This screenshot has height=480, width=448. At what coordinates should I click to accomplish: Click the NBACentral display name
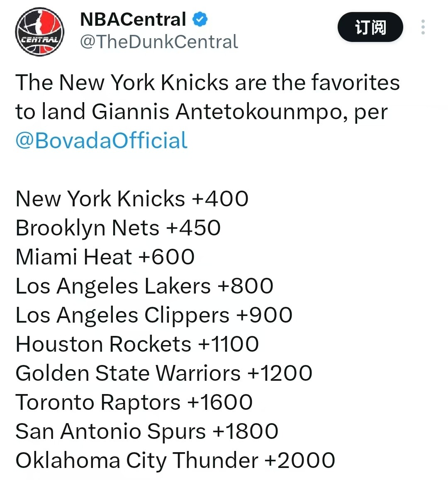[133, 19]
